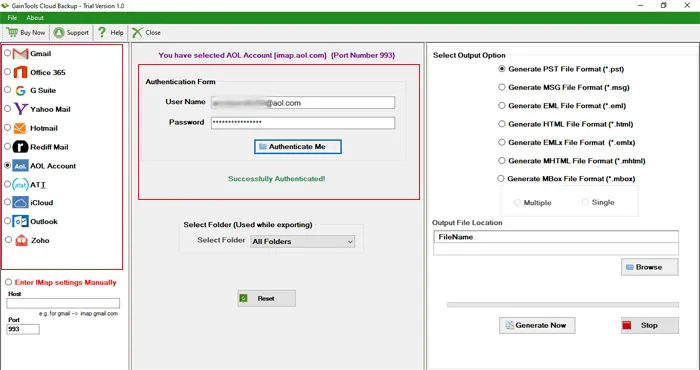Click the Port field showing 993
Screen dimensions: 700x370
[23, 329]
